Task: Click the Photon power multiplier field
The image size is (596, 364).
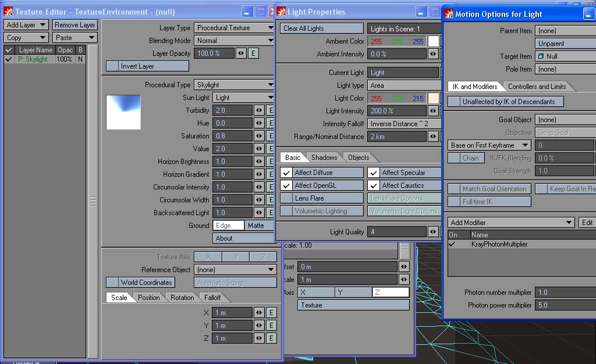Action: (565, 305)
